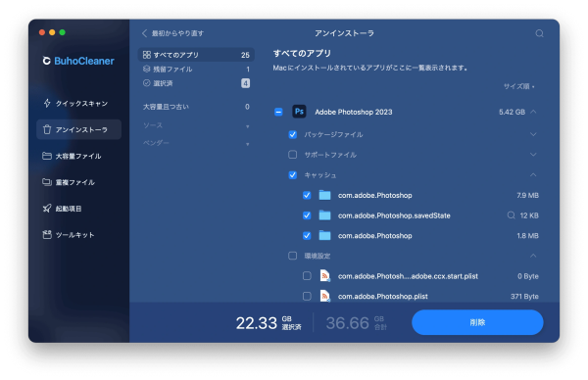The height and width of the screenshot is (380, 588).
Task: Click 22.33 GB selected size
Action: [x=269, y=323]
